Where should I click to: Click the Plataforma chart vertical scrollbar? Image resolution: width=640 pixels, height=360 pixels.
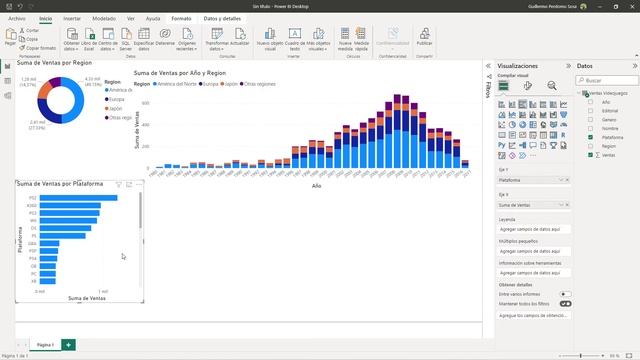[140, 210]
